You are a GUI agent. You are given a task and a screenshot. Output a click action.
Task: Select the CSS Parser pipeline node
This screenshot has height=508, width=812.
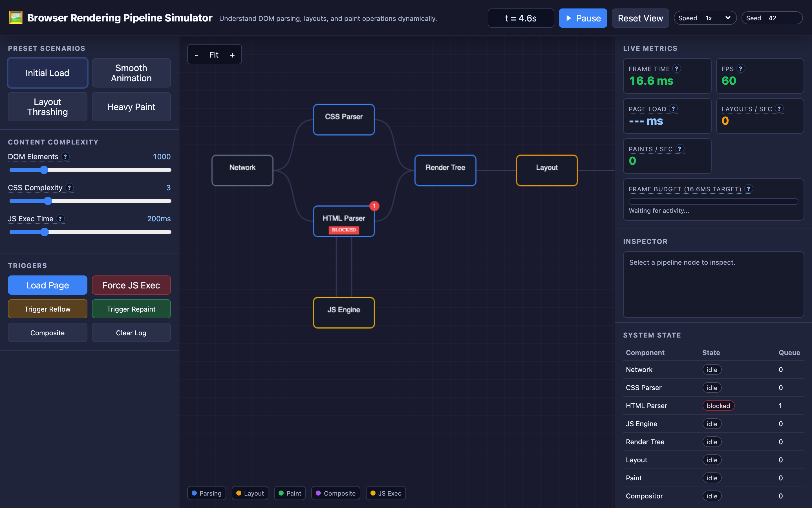pyautogui.click(x=344, y=120)
